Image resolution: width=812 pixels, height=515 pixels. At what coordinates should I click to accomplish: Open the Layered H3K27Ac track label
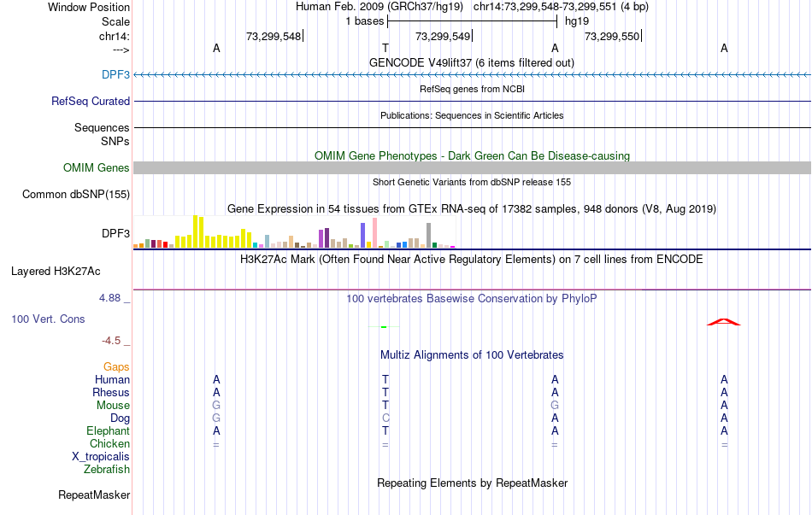pyautogui.click(x=56, y=272)
